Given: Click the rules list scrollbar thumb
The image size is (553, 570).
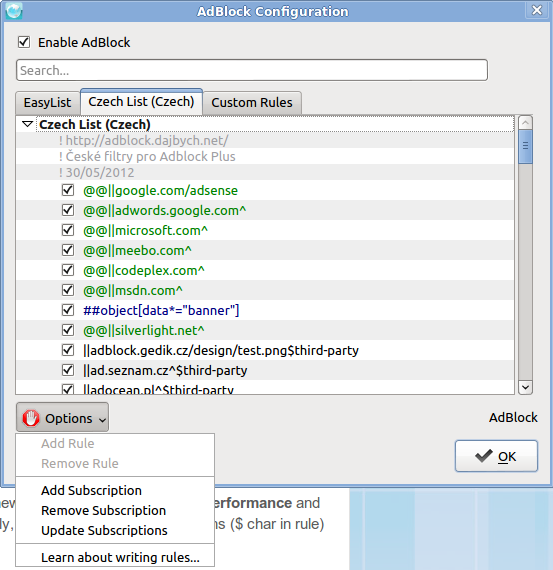Looking at the screenshot, I should click(x=525, y=146).
